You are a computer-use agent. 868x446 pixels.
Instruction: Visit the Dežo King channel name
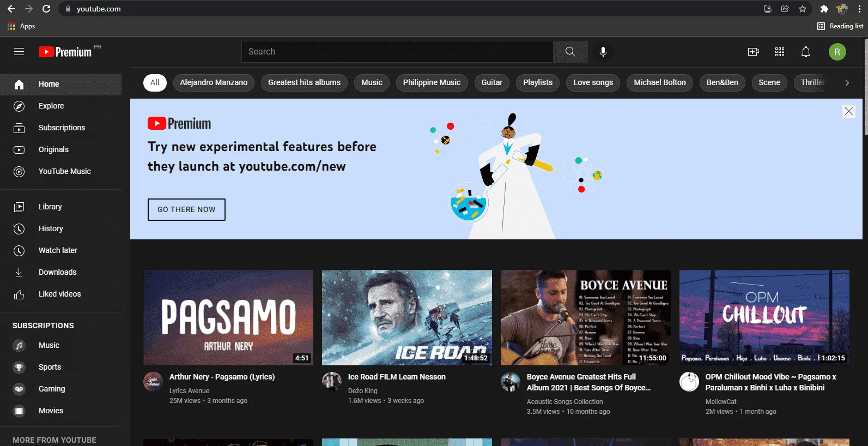363,391
